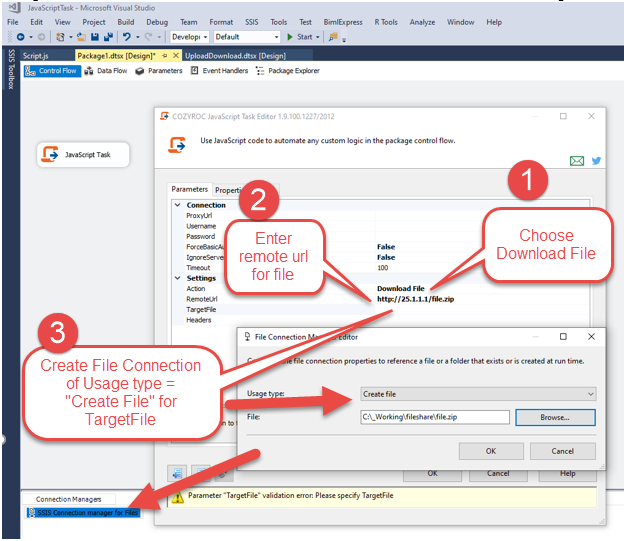The image size is (624, 541).
Task: Open the Start button dropdown arrow
Action: coord(318,37)
